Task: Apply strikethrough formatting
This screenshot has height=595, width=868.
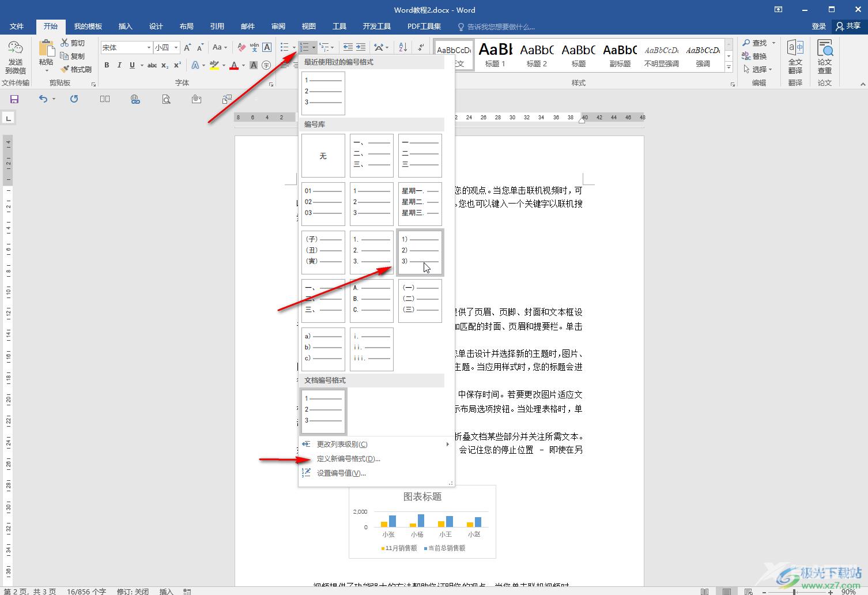Action: 152,65
